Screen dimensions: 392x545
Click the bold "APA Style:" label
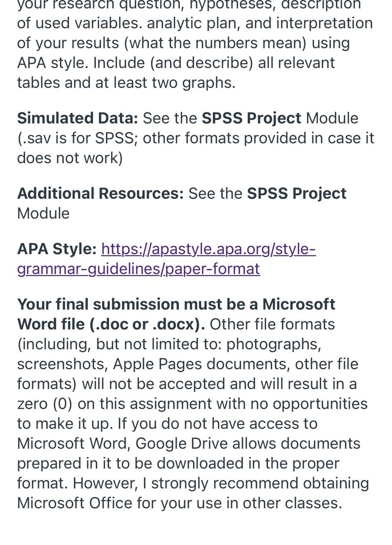(x=57, y=249)
